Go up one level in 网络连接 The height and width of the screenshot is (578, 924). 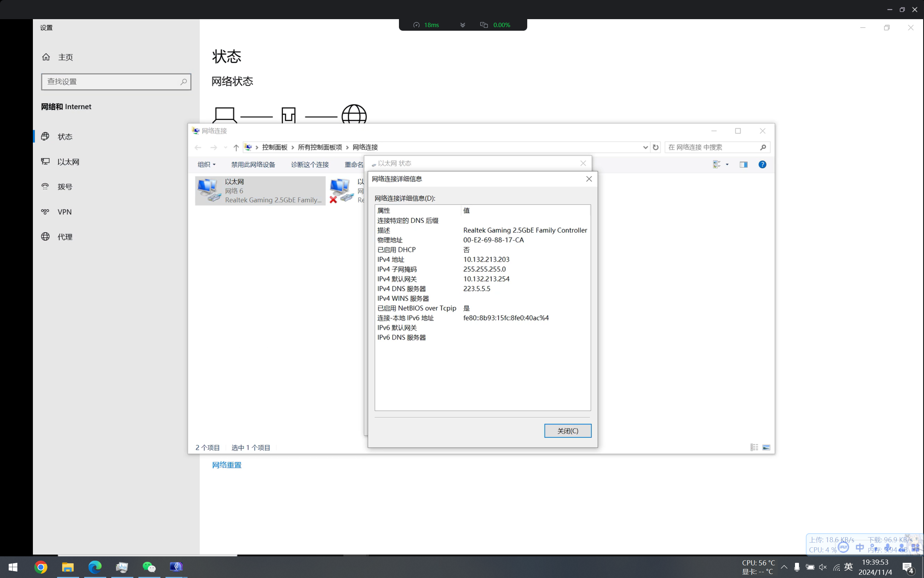coord(236,147)
